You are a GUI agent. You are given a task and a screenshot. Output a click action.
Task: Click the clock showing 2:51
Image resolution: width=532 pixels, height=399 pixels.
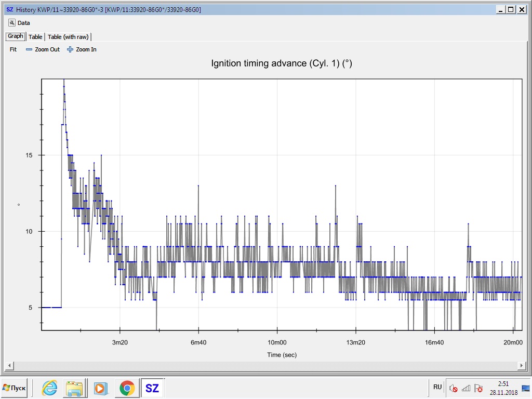point(503,384)
